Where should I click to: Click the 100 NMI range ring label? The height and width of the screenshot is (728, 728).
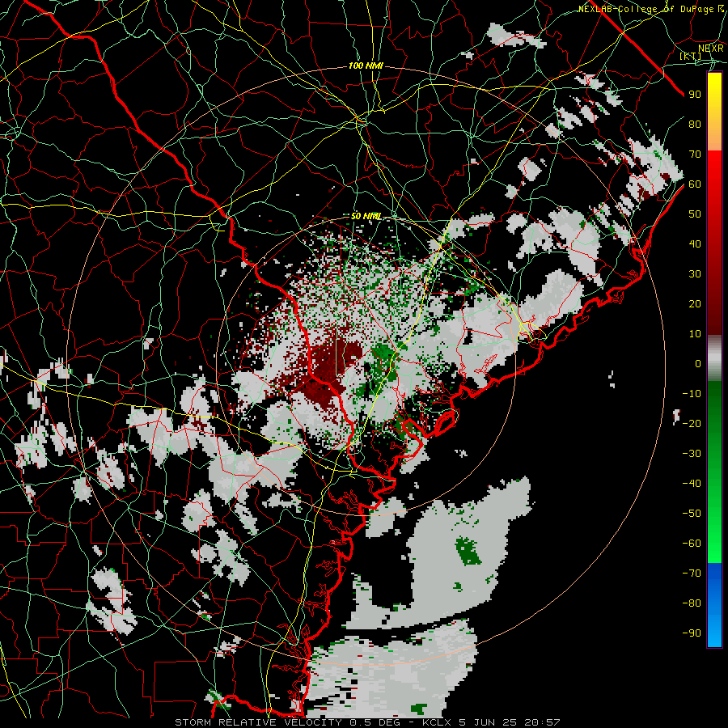[366, 66]
